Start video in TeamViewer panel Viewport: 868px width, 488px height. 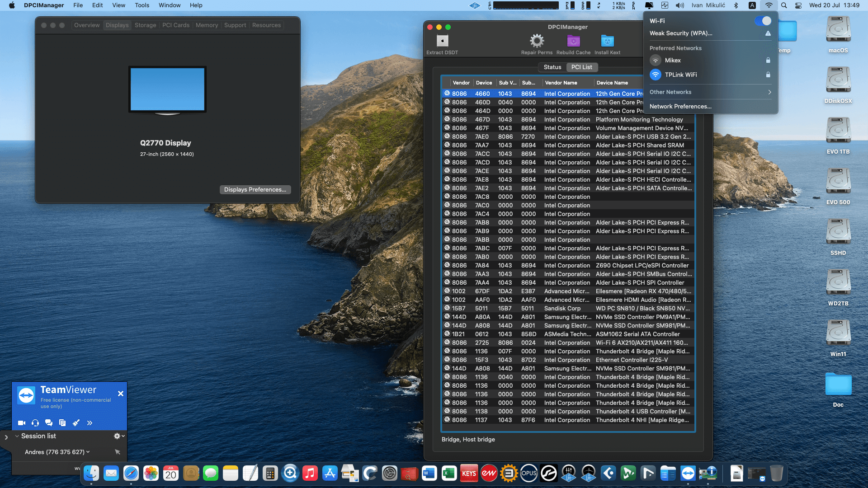[22, 423]
